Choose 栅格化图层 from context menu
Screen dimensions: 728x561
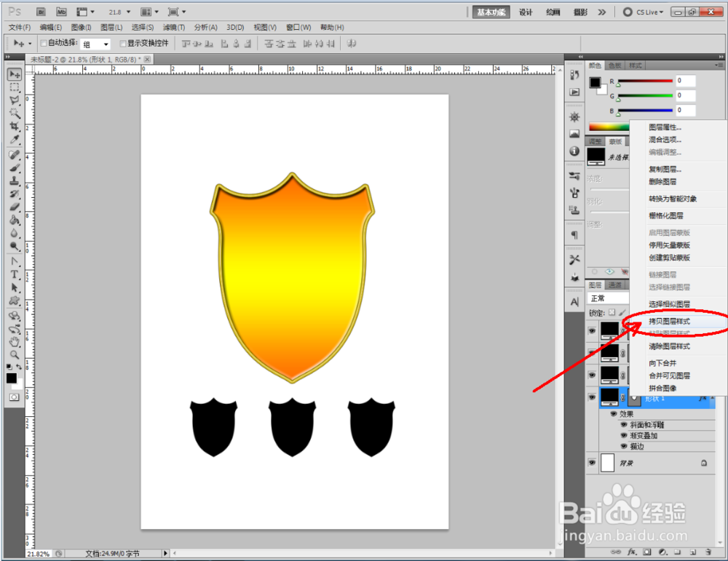tap(666, 215)
